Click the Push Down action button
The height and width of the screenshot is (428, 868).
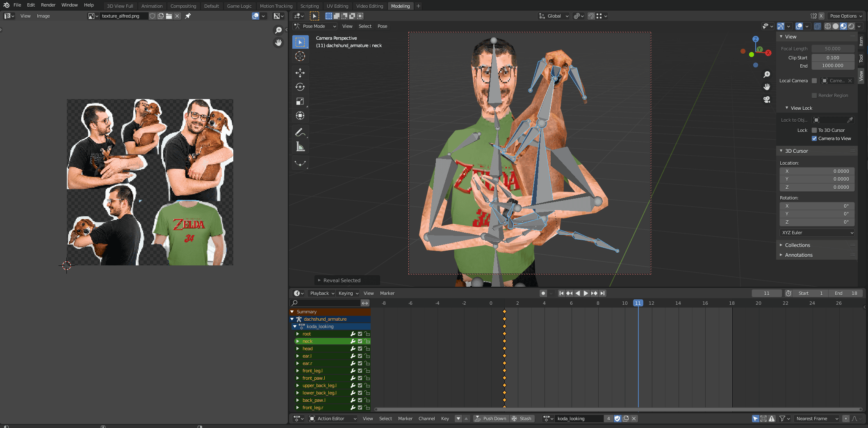pyautogui.click(x=491, y=419)
